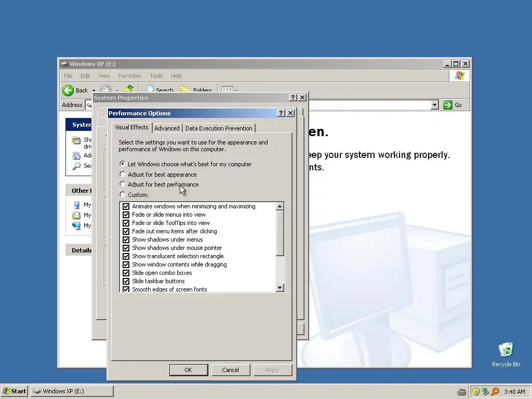
Task: Uncheck Animate windows when minimizing and maximizing
Action: [x=126, y=206]
